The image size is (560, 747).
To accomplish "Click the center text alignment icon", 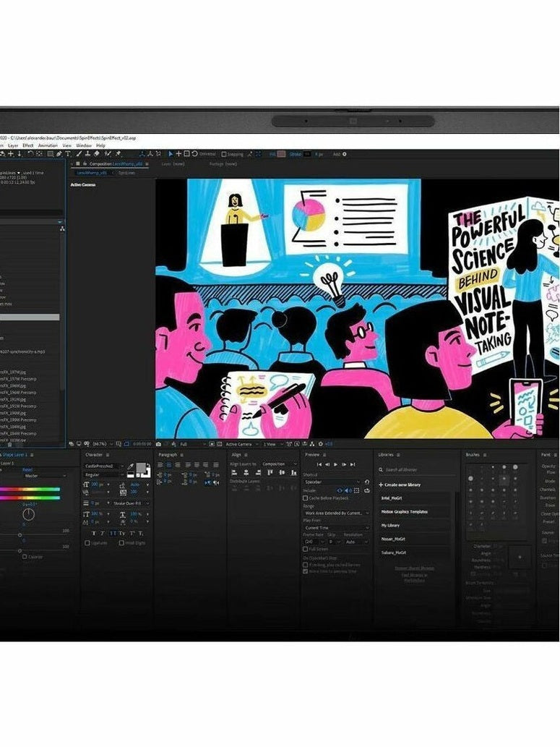I will pyautogui.click(x=168, y=465).
